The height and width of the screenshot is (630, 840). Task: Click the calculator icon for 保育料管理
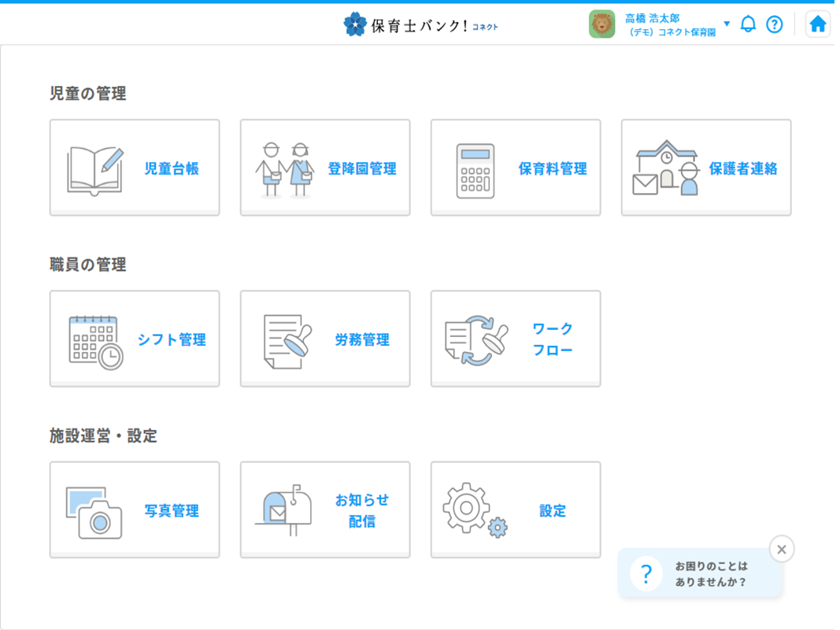pyautogui.click(x=476, y=170)
